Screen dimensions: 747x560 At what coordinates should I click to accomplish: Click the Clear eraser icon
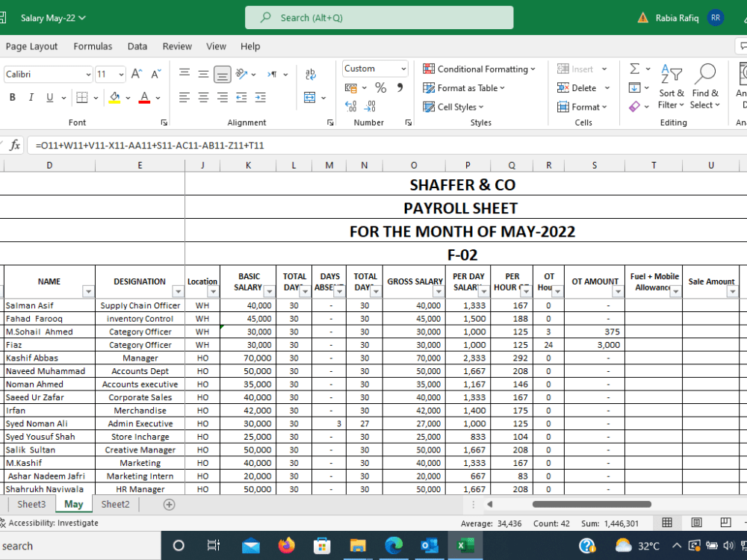click(634, 106)
